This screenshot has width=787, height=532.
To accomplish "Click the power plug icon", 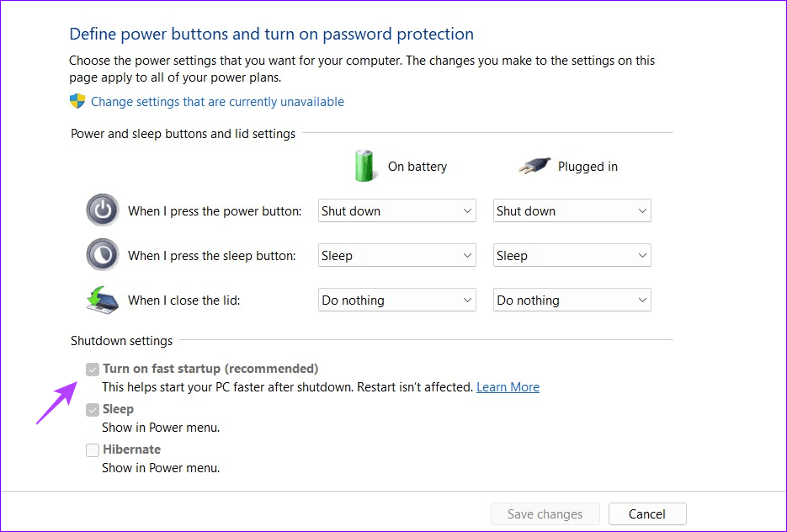I will point(534,166).
